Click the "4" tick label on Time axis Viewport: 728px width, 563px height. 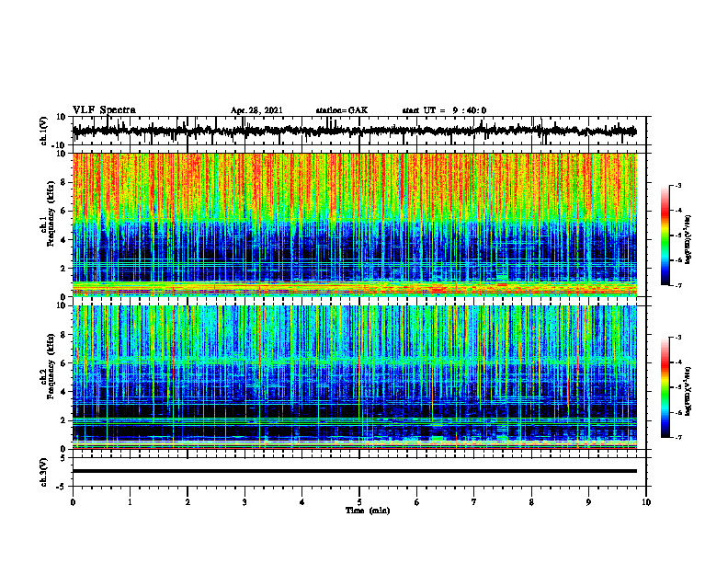[302, 502]
